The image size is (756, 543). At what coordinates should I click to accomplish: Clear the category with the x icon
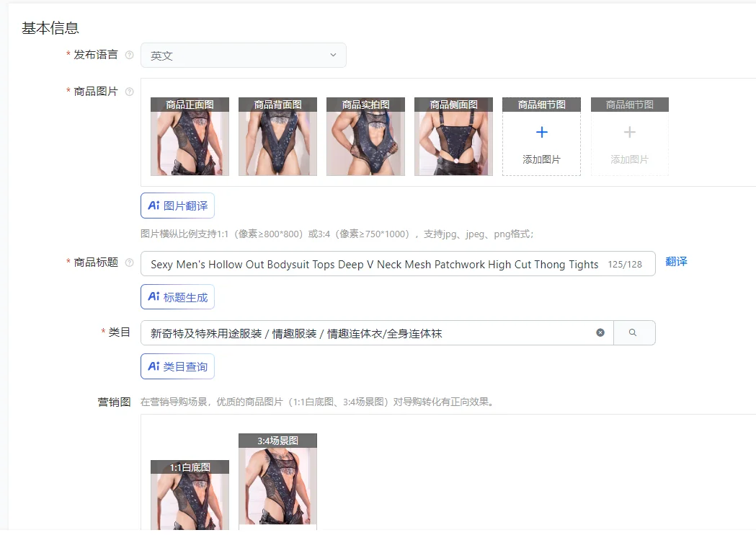pyautogui.click(x=600, y=332)
